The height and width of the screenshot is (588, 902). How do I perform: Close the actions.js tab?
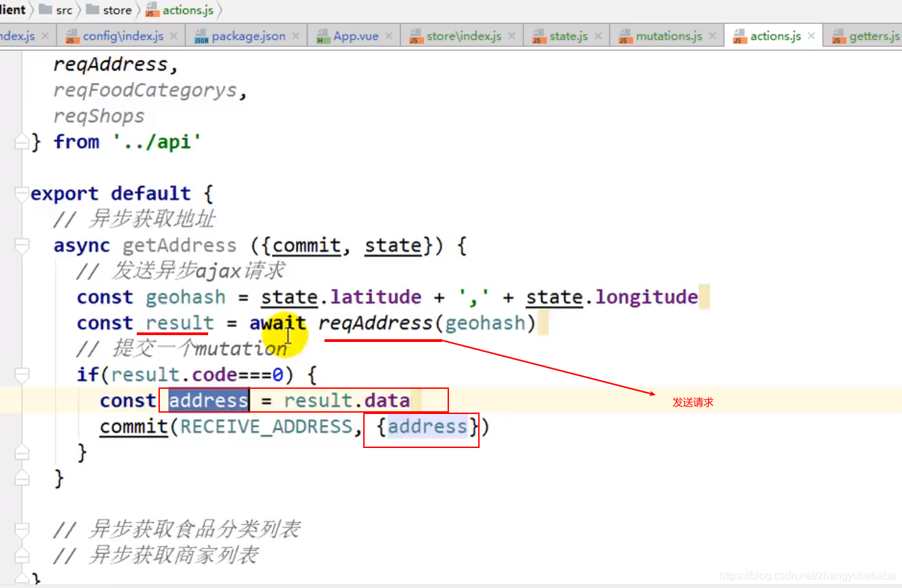point(811,36)
